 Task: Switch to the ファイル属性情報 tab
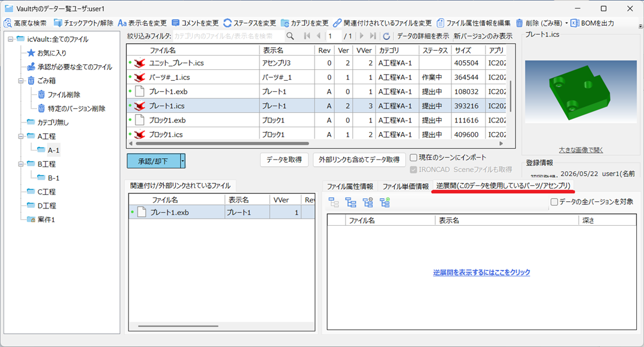350,186
